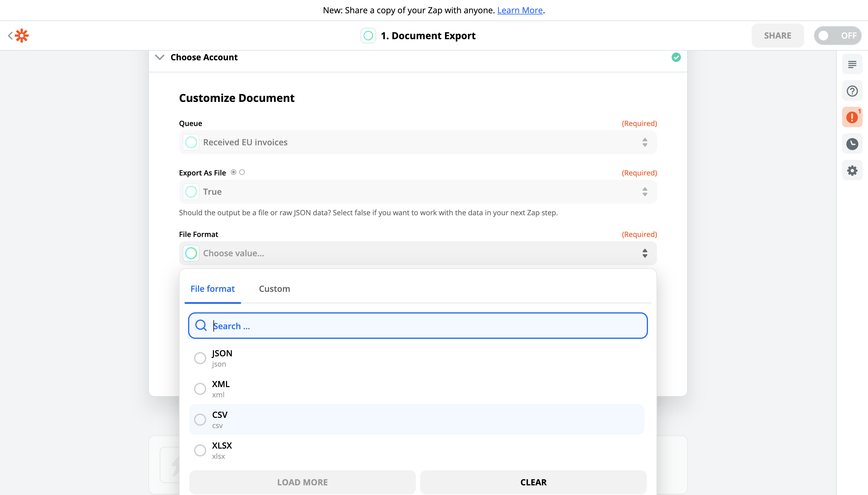Image resolution: width=868 pixels, height=495 pixels.
Task: Open the Export As File dropdown
Action: tap(417, 192)
